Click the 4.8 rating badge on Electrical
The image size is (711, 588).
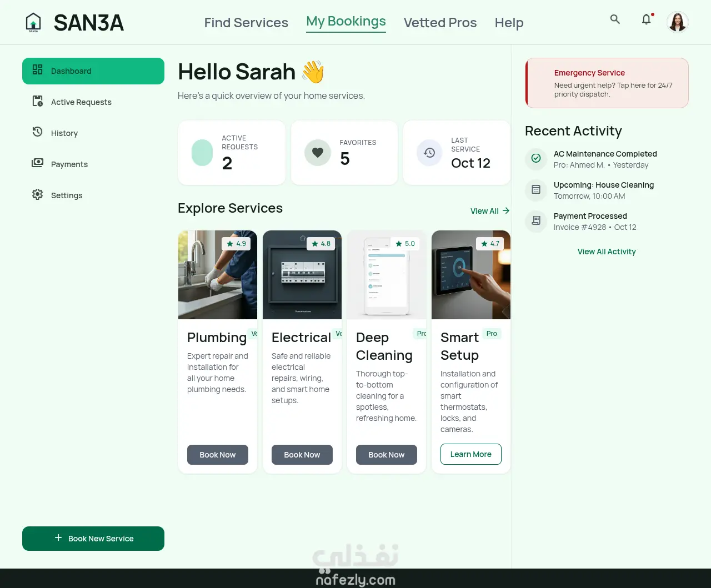321,244
